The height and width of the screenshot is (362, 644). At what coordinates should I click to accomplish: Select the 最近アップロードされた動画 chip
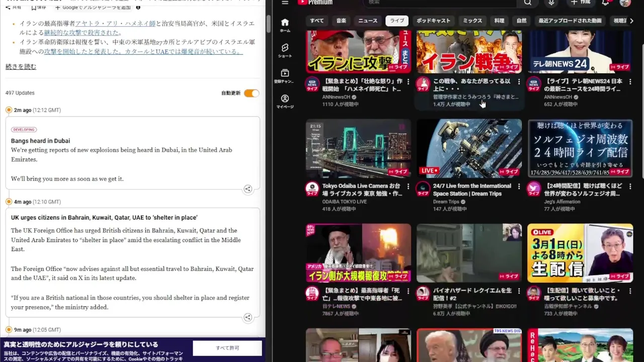point(570,21)
